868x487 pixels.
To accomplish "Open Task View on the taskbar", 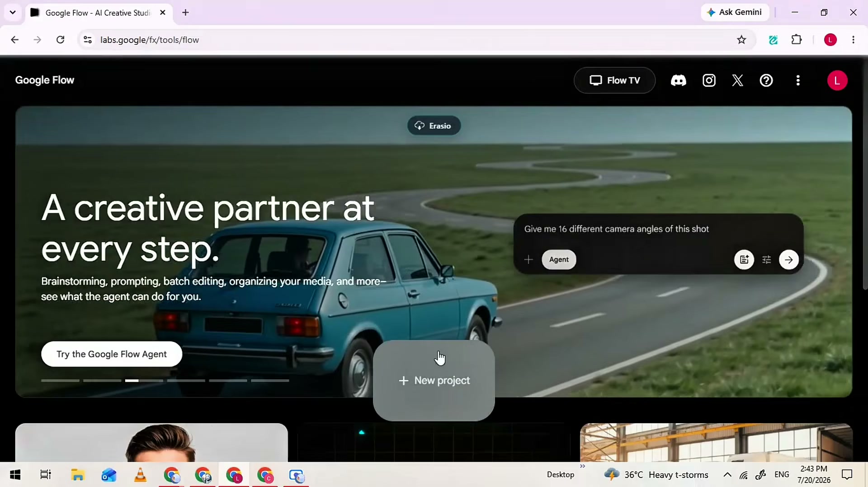I will click(x=46, y=475).
